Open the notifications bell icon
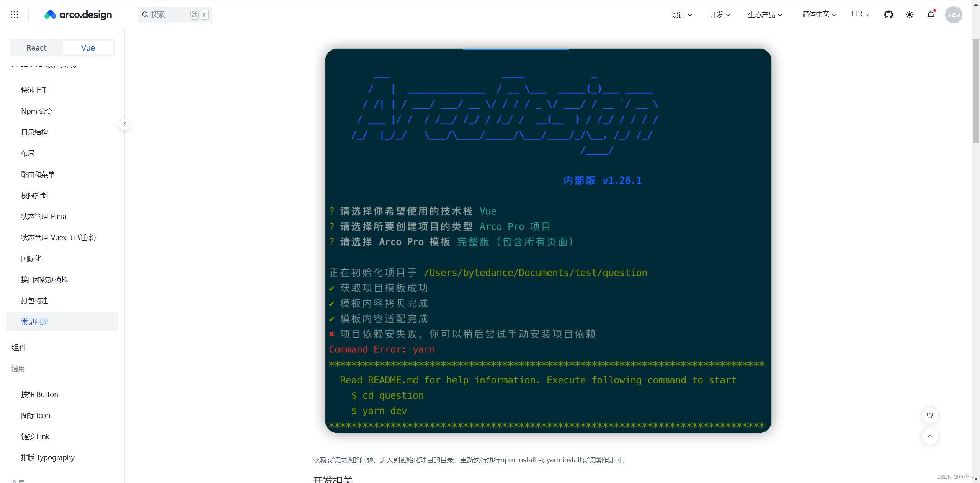Viewport: 980px width, 483px height. coord(931,15)
